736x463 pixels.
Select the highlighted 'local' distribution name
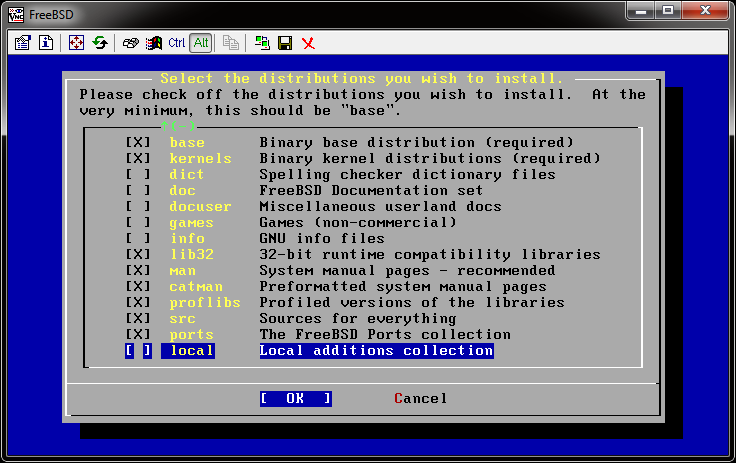tap(188, 351)
